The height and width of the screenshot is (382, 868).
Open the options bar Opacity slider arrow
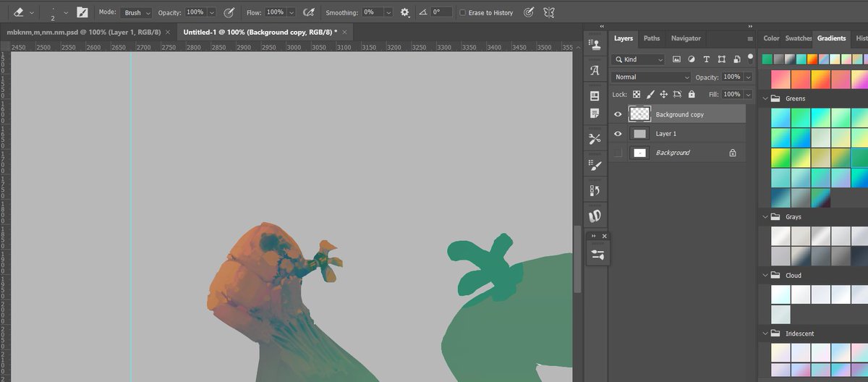click(x=211, y=12)
